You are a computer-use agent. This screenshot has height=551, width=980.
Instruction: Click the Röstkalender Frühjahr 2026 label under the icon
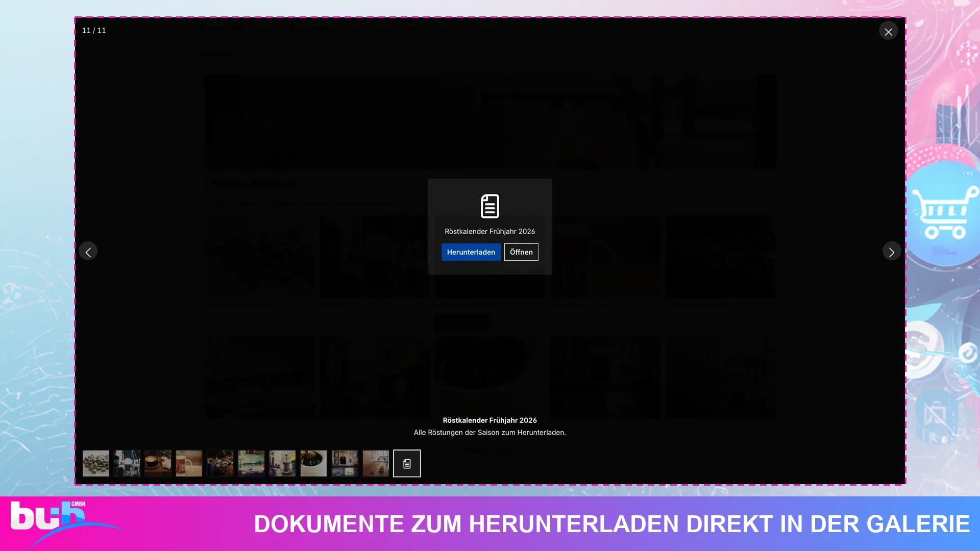[490, 232]
